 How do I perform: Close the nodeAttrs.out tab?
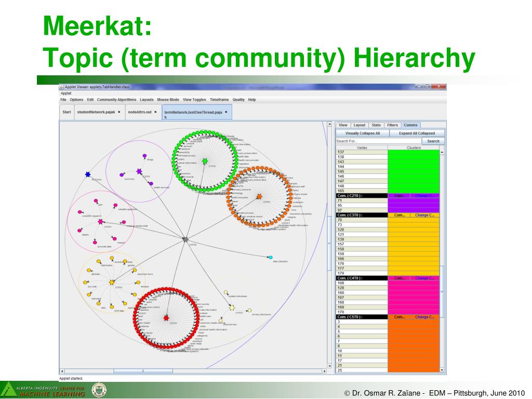(155, 112)
